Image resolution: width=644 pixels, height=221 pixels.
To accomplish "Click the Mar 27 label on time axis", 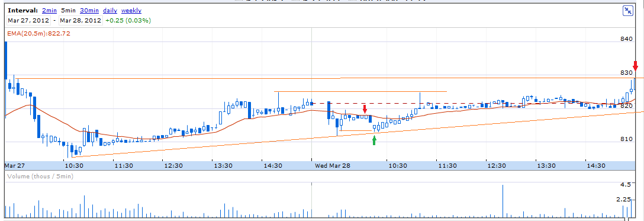I will (x=15, y=165).
